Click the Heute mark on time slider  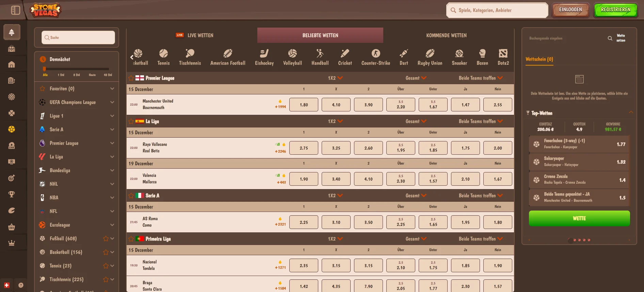point(92,75)
